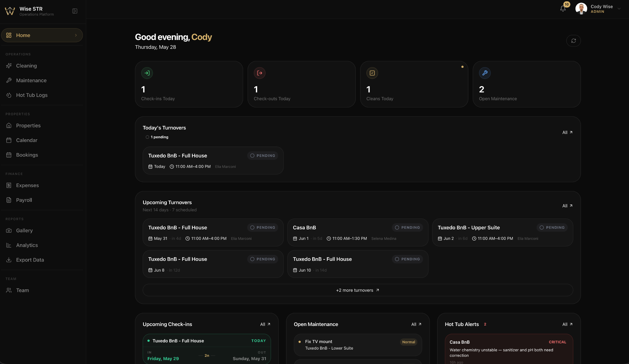
Task: Click the Hot Tub Logs flame icon
Action: (9, 95)
